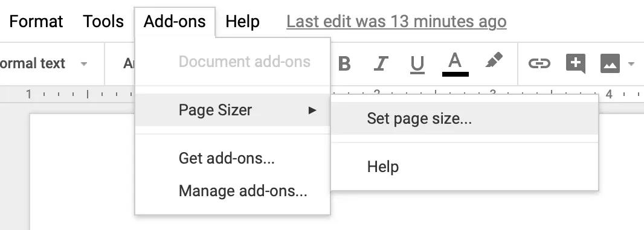Open the Last edit was 13 minutes ago link
Image resolution: width=644 pixels, height=230 pixels.
click(396, 21)
